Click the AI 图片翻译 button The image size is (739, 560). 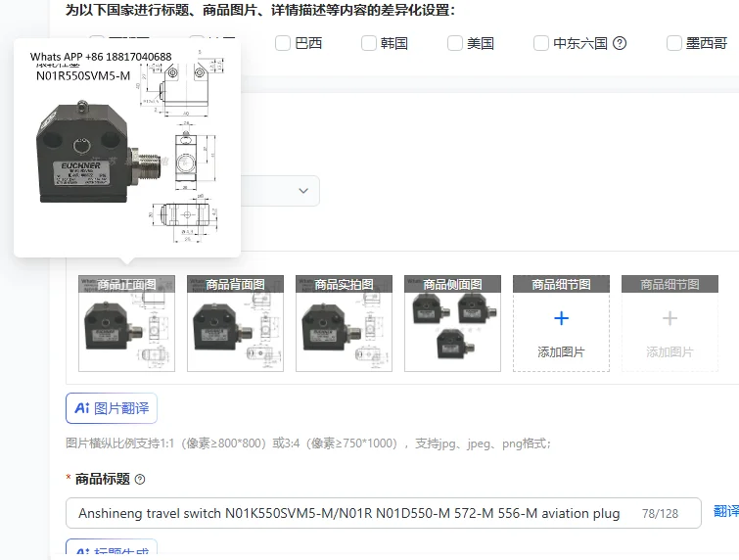[x=112, y=408]
